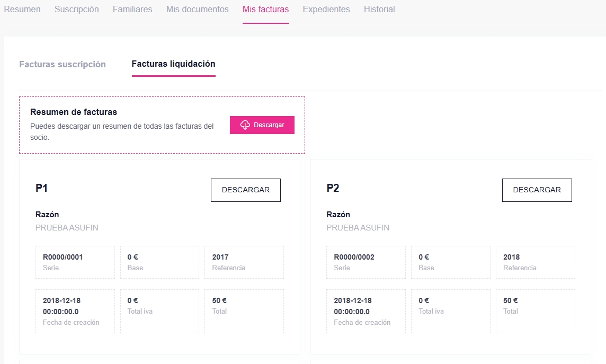Switch to Facturas suscripción sub-tab
Screen dimensions: 606x364
[63, 64]
